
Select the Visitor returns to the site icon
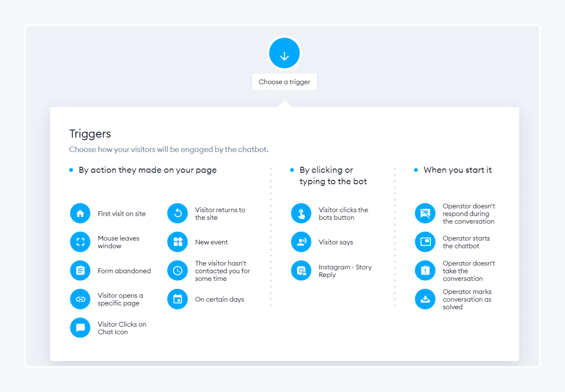(x=178, y=213)
